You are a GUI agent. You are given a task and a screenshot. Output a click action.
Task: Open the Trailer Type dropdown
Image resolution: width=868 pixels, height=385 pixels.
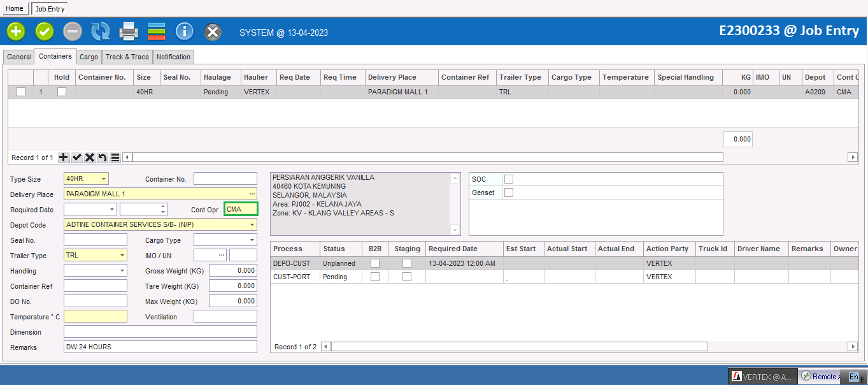coord(122,256)
